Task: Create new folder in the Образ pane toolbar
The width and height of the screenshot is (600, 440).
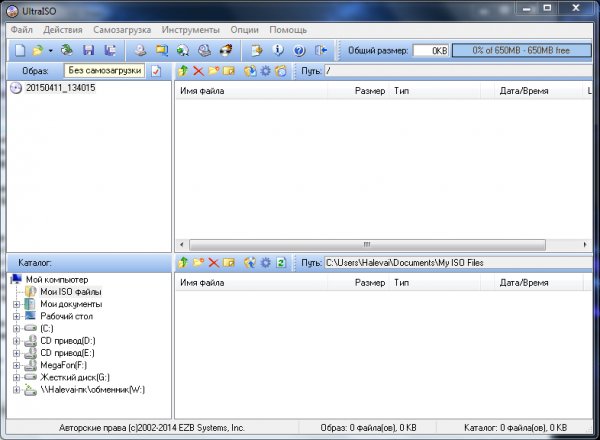Action: (x=214, y=71)
